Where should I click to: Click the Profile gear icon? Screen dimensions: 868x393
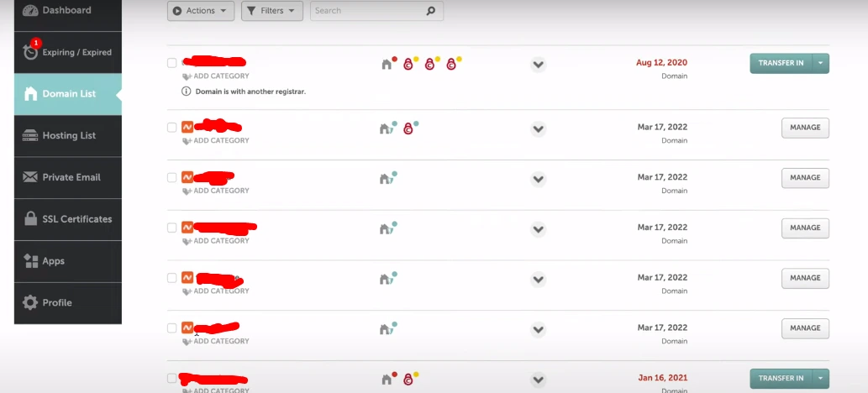pos(30,302)
